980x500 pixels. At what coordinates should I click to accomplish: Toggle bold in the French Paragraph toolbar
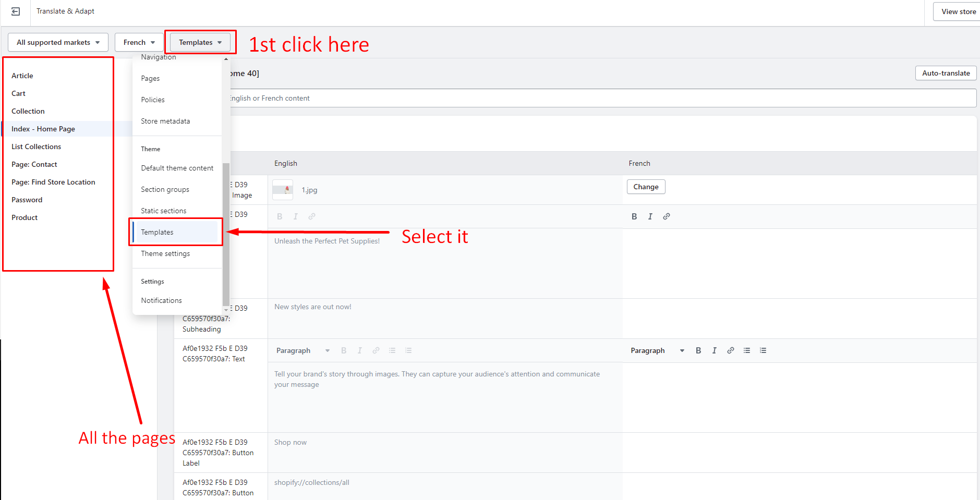pyautogui.click(x=698, y=350)
